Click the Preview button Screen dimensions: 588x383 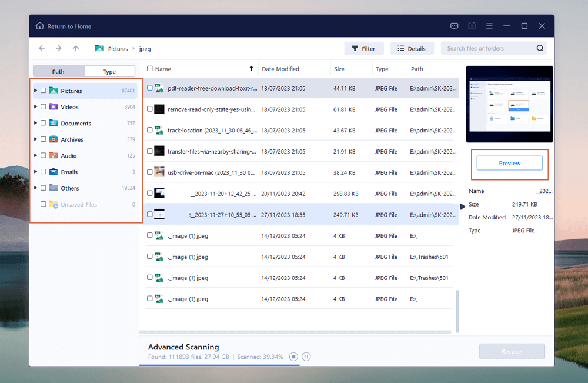point(509,164)
